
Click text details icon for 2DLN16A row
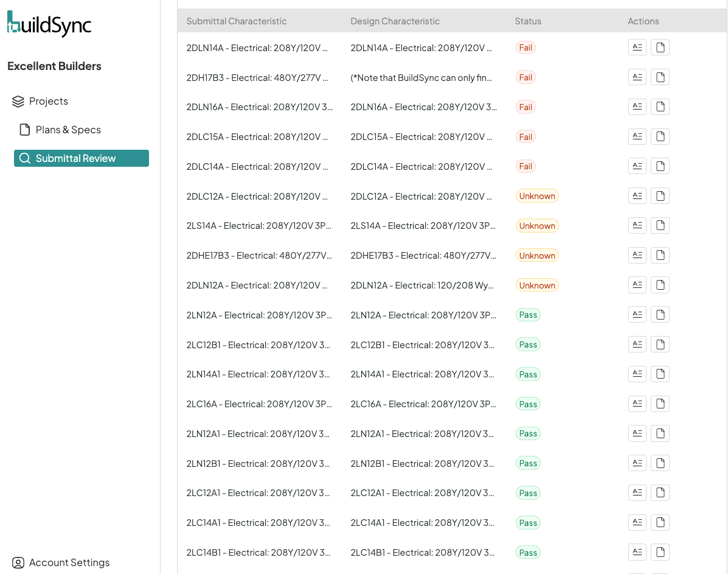click(x=637, y=107)
